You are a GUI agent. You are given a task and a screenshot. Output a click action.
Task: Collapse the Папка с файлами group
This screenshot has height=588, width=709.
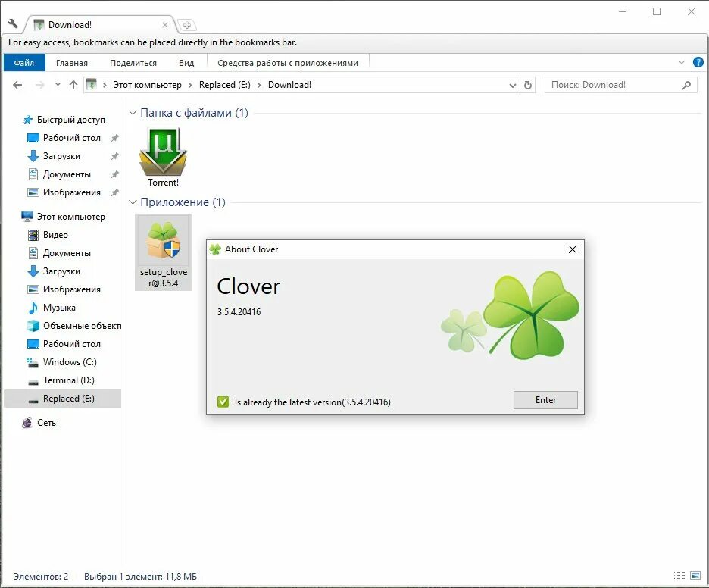click(x=133, y=113)
